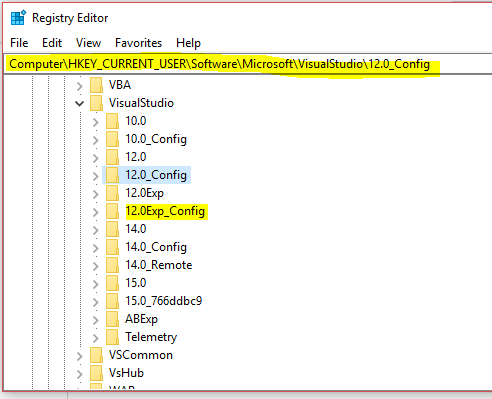This screenshot has height=399, width=492.
Task: Select the VsHub key label
Action: [126, 373]
